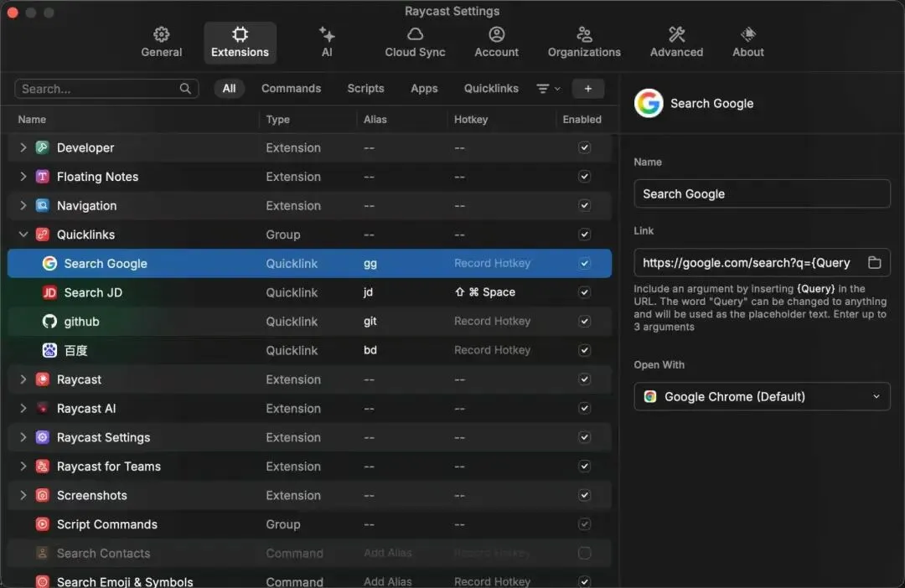
Task: Click the extensions Search field
Action: (x=99, y=89)
